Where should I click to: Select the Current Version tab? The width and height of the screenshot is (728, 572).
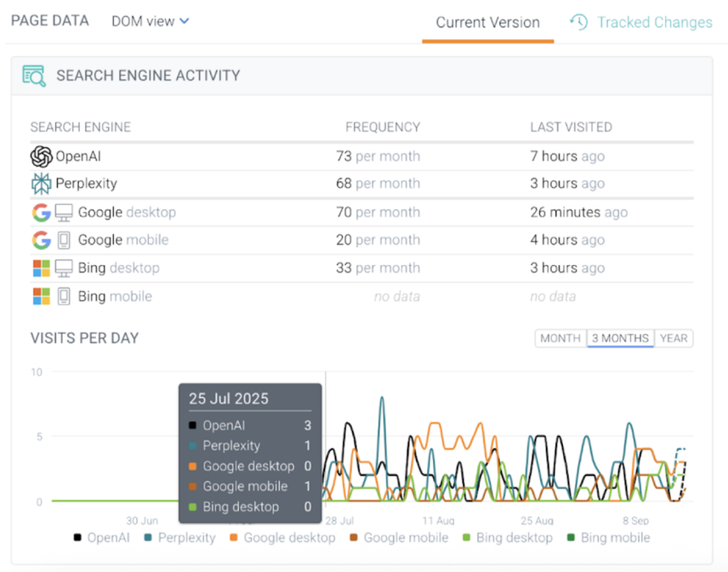click(x=487, y=23)
